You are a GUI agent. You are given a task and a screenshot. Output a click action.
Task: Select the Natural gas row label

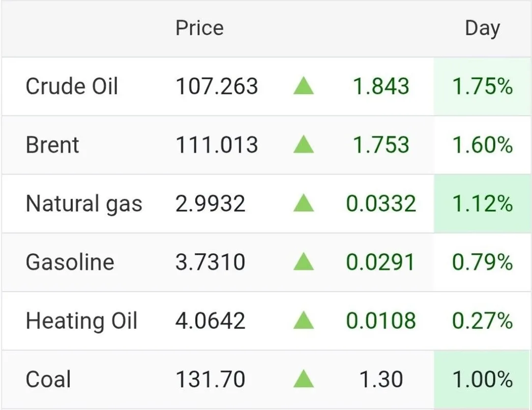(84, 204)
